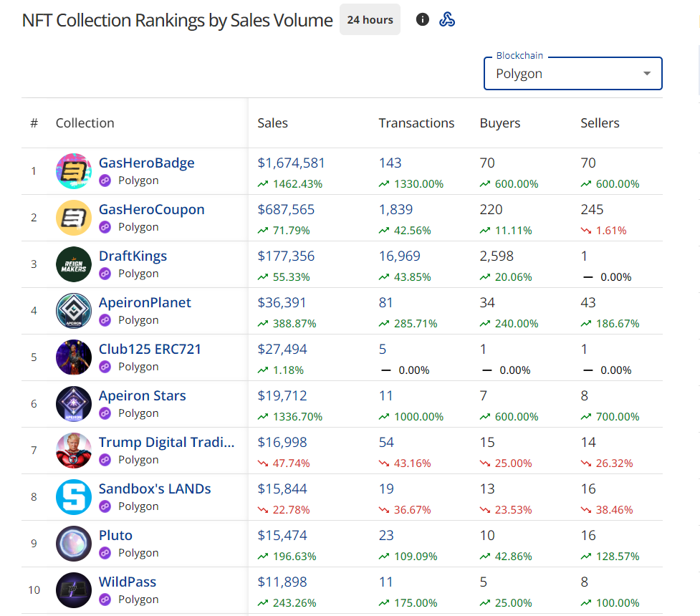Click the Polygon chain icon under DraftKings

click(x=105, y=273)
